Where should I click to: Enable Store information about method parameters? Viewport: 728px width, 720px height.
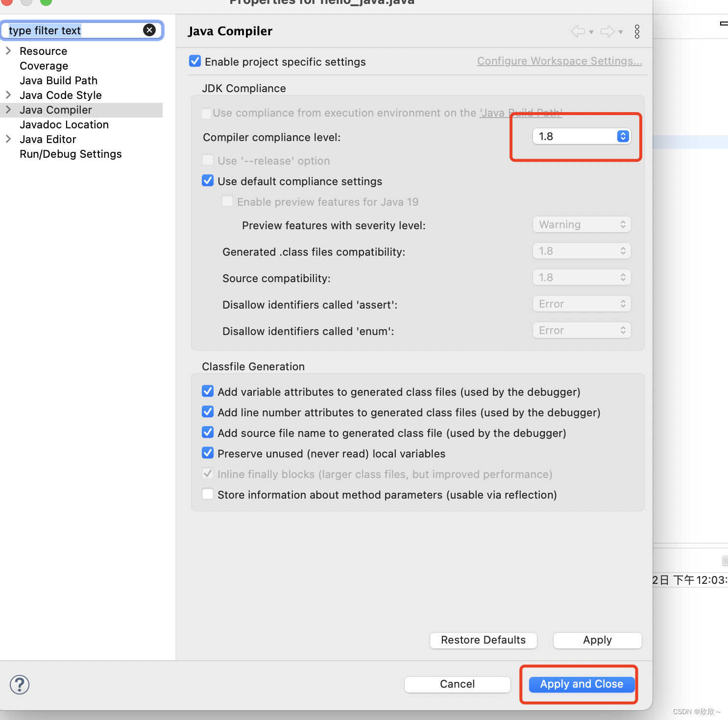click(208, 494)
